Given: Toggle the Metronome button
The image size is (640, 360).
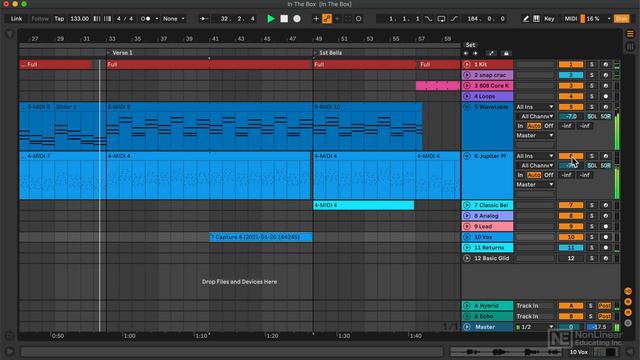Looking at the screenshot, I should pyautogui.click(x=145, y=19).
